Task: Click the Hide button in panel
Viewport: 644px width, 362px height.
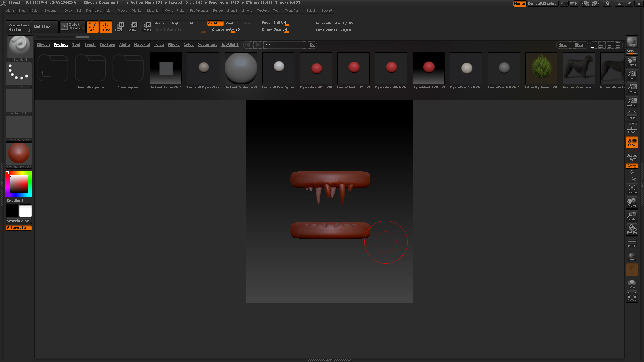Action: [578, 44]
